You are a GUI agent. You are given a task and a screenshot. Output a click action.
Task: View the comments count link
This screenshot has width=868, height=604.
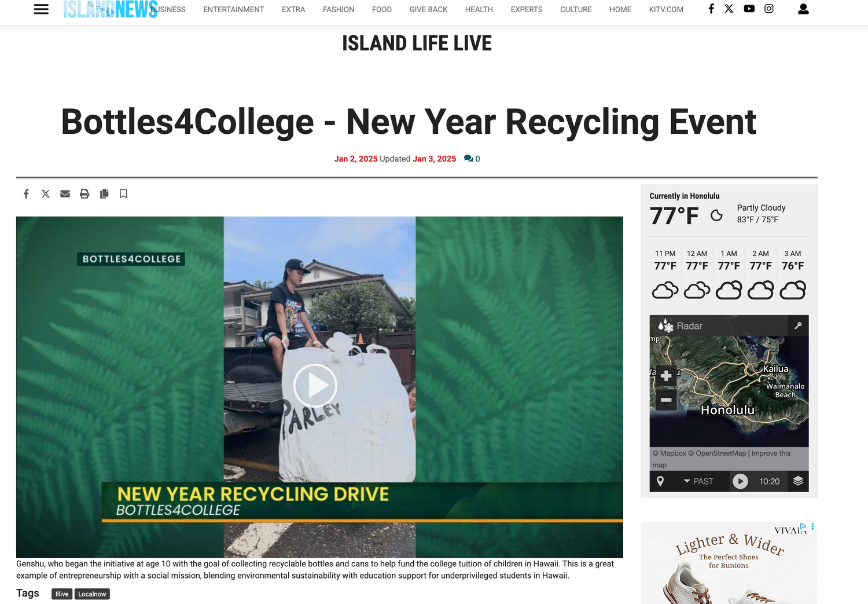472,159
